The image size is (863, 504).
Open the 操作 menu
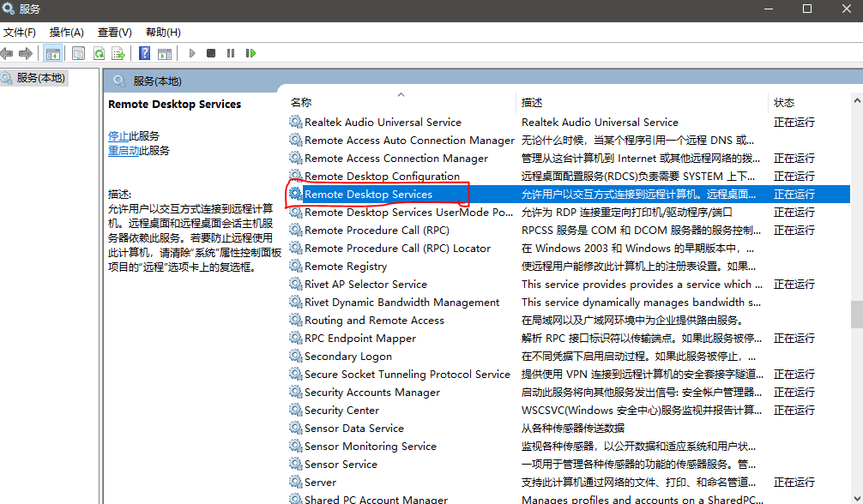(x=66, y=33)
